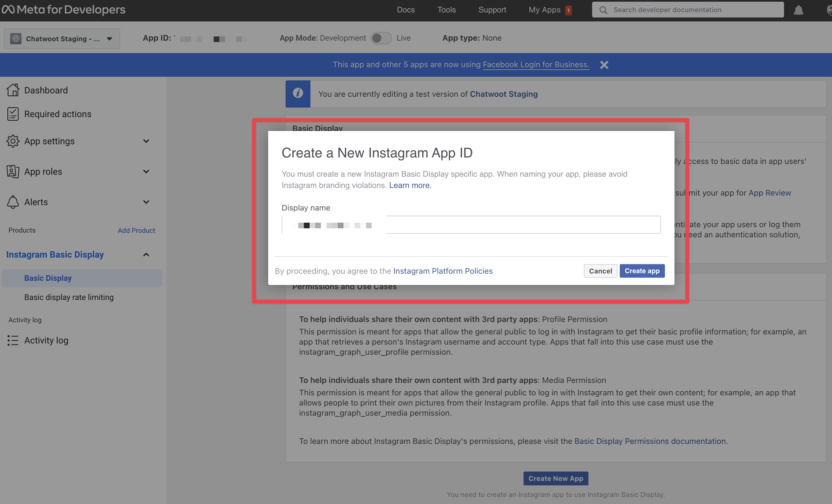
Task: Toggle App Mode from Development to Live
Action: 381,38
